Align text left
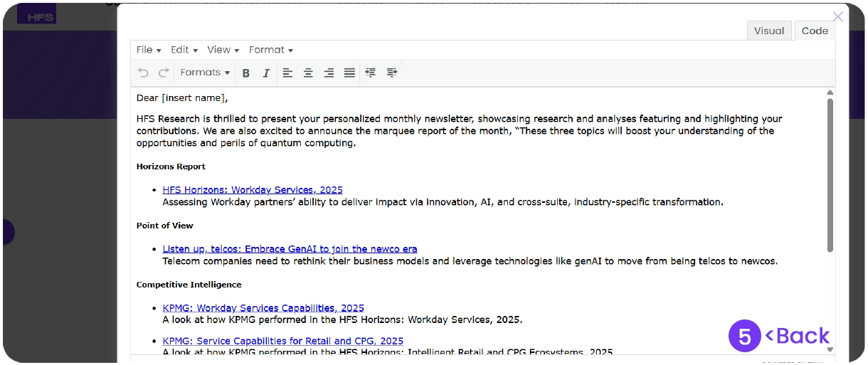Image resolution: width=868 pixels, height=365 pixels. pyautogui.click(x=287, y=73)
